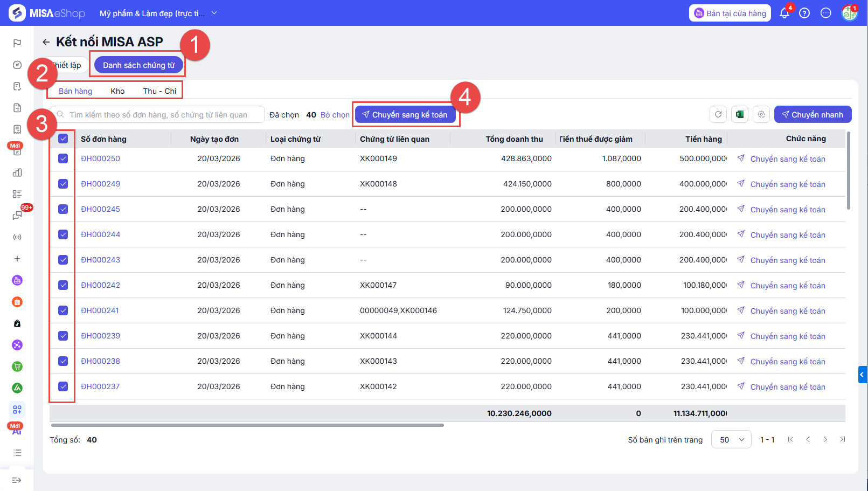Click the Bán tại cửa hàng button
The width and height of the screenshot is (868, 491).
click(x=730, y=13)
